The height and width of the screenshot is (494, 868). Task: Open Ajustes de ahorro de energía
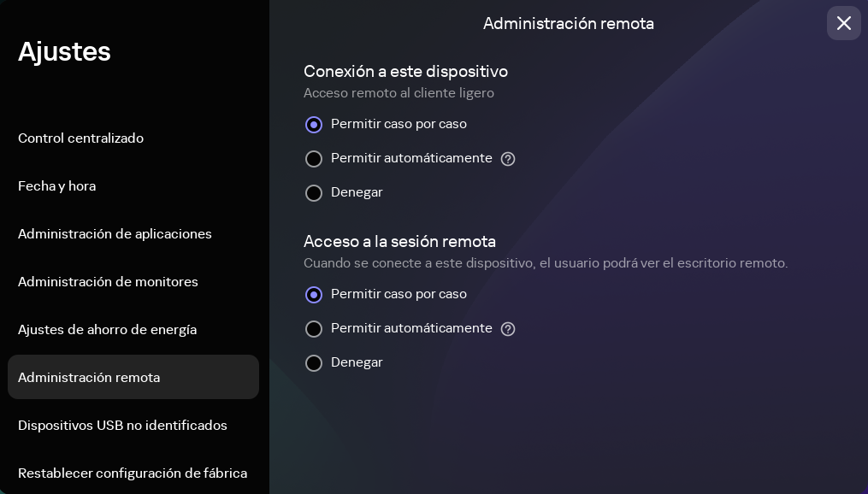(x=107, y=330)
